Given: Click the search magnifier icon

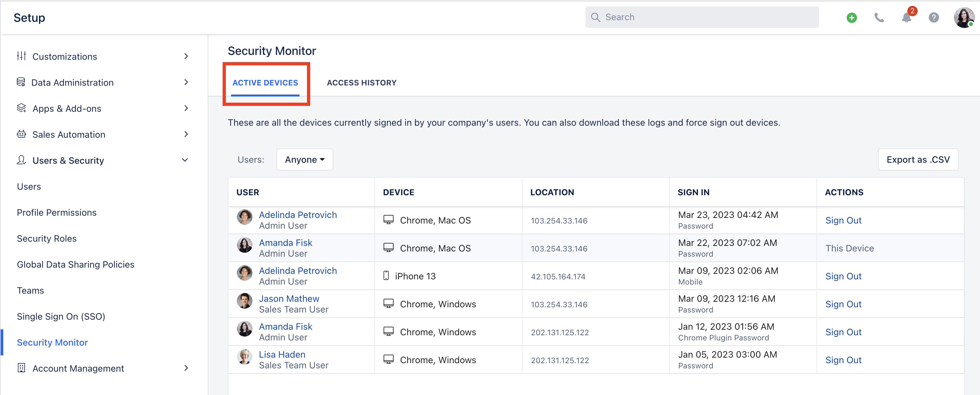Looking at the screenshot, I should pos(595,18).
